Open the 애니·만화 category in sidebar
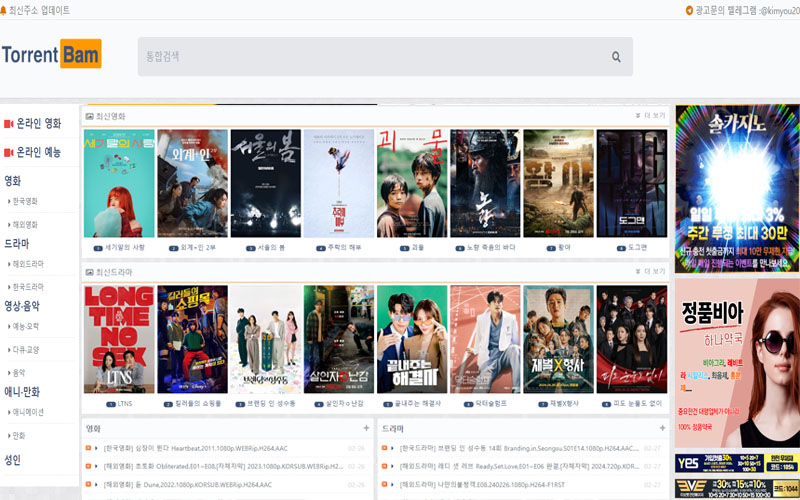The width and height of the screenshot is (800, 500). (22, 392)
